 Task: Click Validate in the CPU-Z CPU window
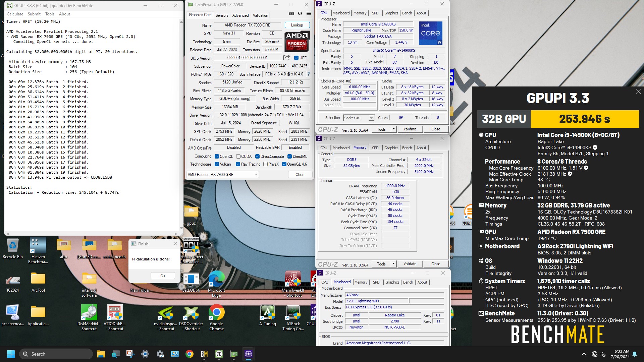[x=410, y=129]
